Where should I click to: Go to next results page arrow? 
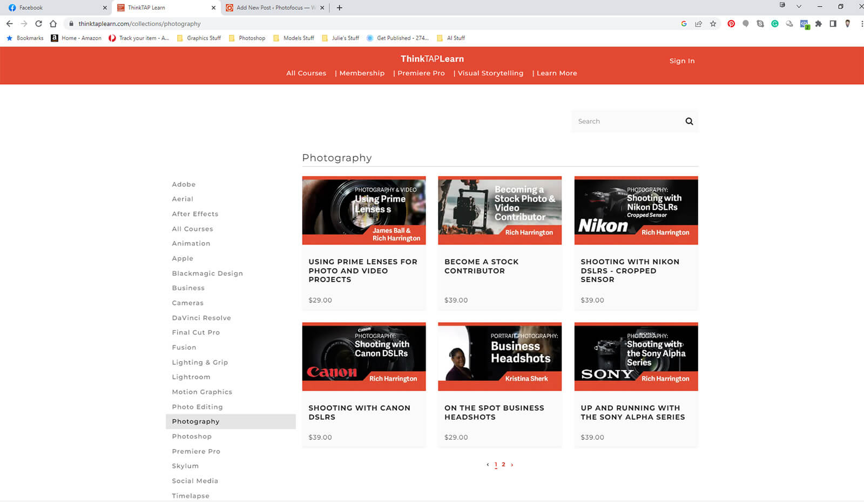pyautogui.click(x=512, y=465)
